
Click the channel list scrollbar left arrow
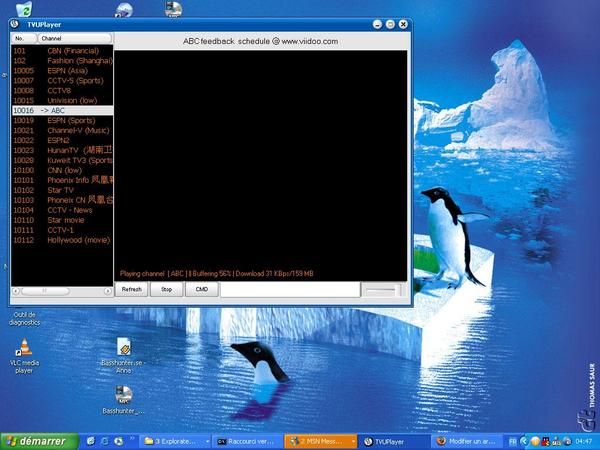(x=16, y=291)
